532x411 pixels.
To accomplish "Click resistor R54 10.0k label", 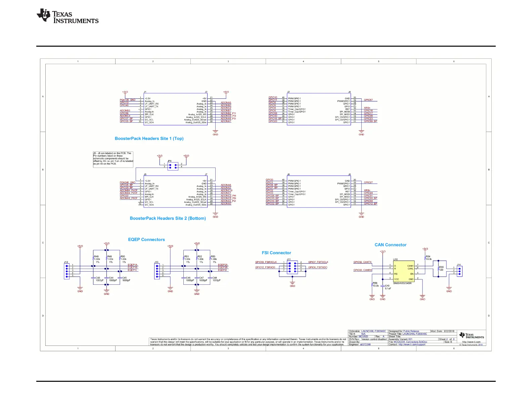I will click(429, 258).
